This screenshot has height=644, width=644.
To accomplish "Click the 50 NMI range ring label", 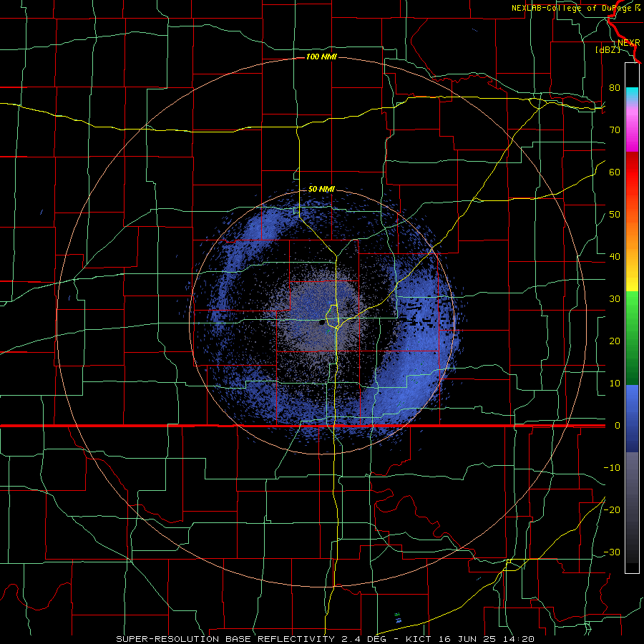I will click(321, 189).
